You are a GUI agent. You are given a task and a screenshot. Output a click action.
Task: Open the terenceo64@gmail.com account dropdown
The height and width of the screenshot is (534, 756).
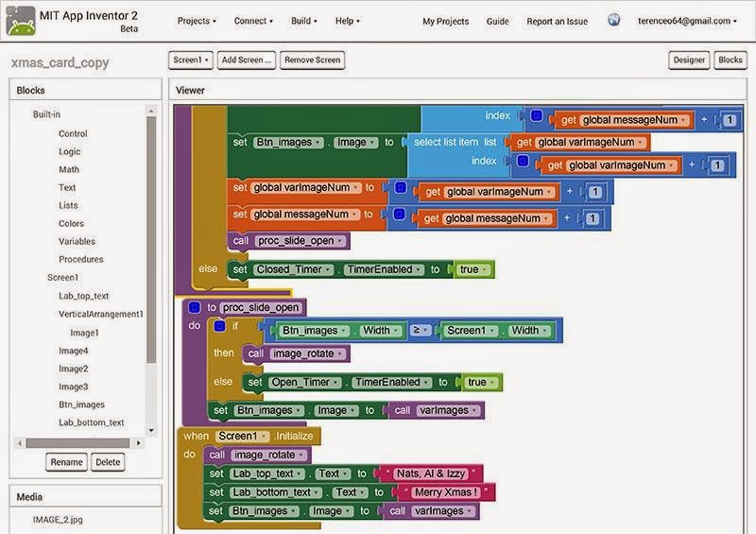(x=687, y=21)
